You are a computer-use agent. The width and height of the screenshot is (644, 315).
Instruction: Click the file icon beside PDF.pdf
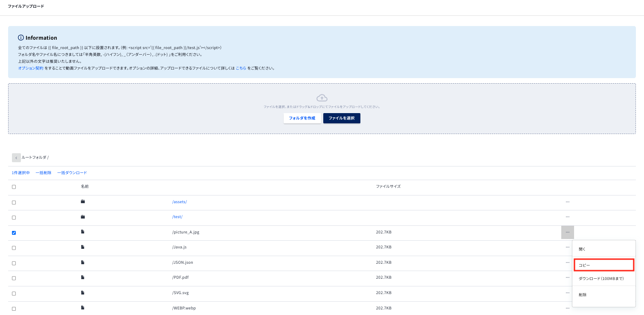(x=83, y=277)
